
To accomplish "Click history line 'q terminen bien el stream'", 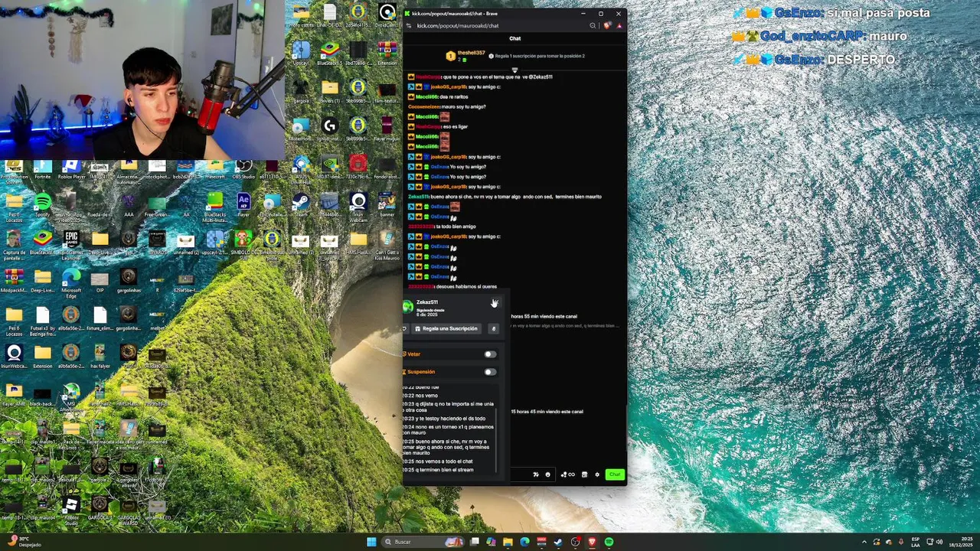I will (438, 469).
